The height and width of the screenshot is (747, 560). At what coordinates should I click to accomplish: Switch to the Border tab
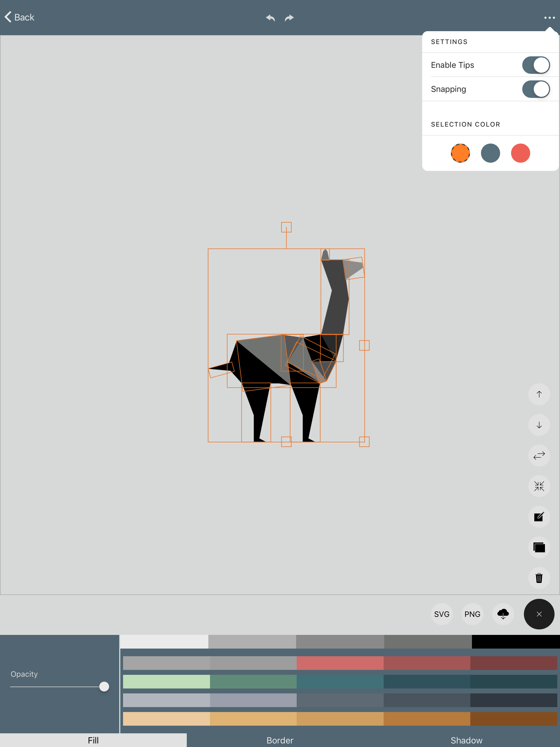(280, 740)
